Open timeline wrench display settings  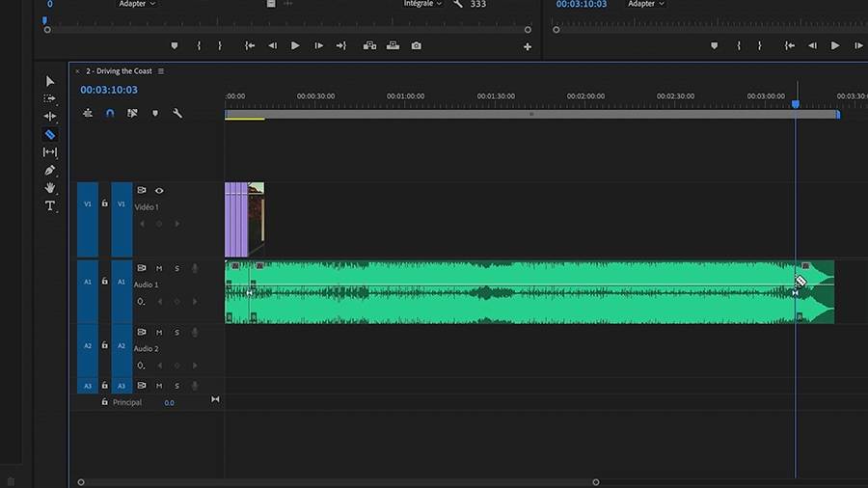coord(177,113)
